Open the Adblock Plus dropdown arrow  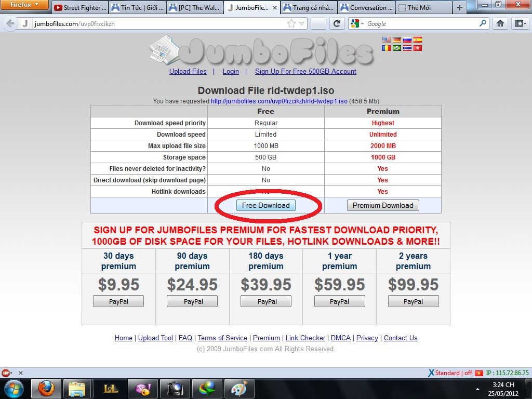[11, 373]
